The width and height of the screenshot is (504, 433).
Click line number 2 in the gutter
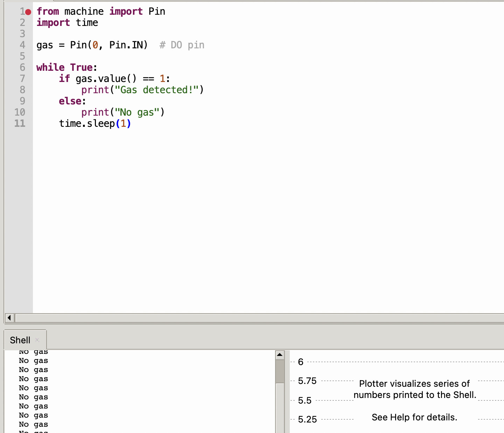click(22, 23)
